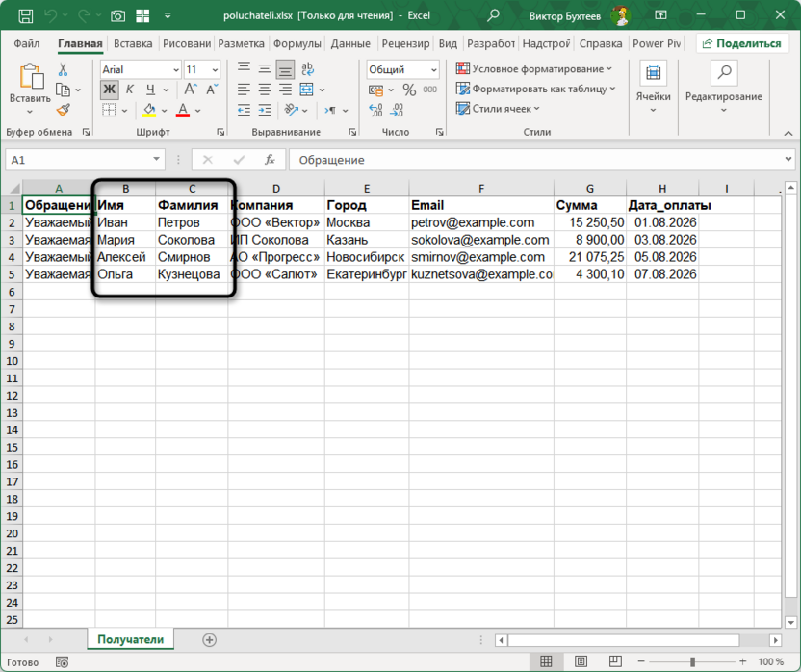Toggle italic К formatting
This screenshot has height=672, width=801.
(130, 90)
